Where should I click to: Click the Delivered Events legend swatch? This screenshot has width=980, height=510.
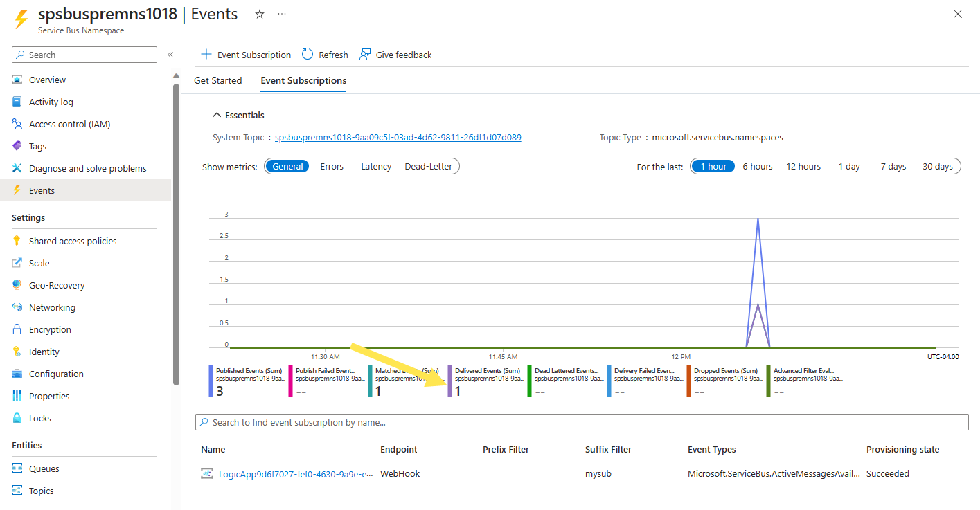click(x=449, y=380)
